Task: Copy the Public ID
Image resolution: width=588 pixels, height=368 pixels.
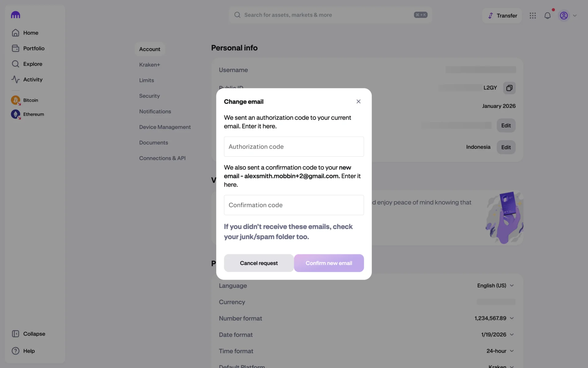Action: point(509,88)
